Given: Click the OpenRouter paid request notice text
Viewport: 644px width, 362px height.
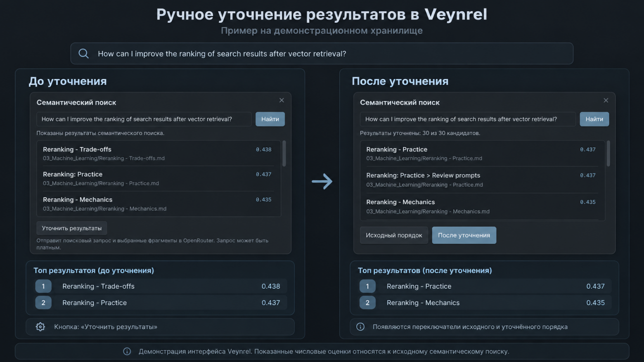Looking at the screenshot, I should 152,244.
